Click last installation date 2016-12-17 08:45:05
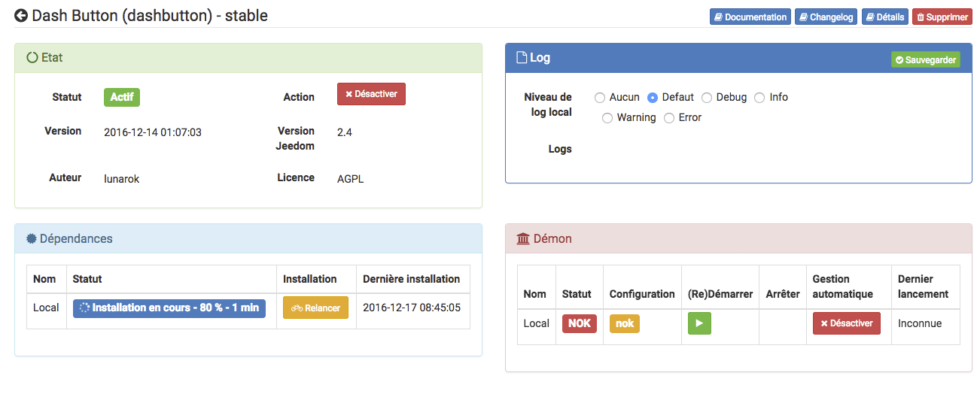The image size is (980, 394). tap(412, 308)
